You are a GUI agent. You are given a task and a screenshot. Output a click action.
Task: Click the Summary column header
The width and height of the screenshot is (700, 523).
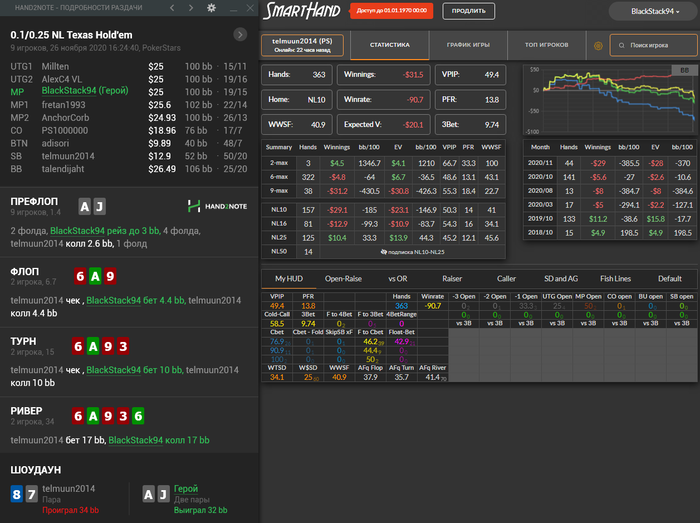point(279,147)
